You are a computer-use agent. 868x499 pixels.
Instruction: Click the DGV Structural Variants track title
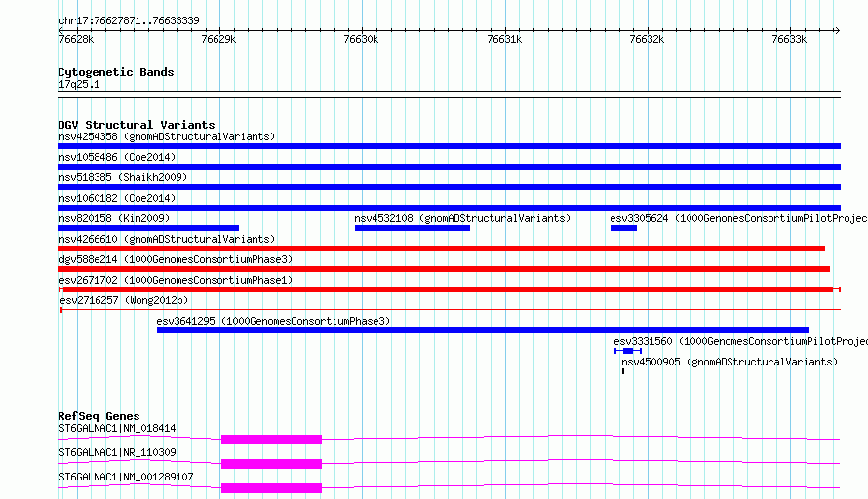[x=137, y=125]
